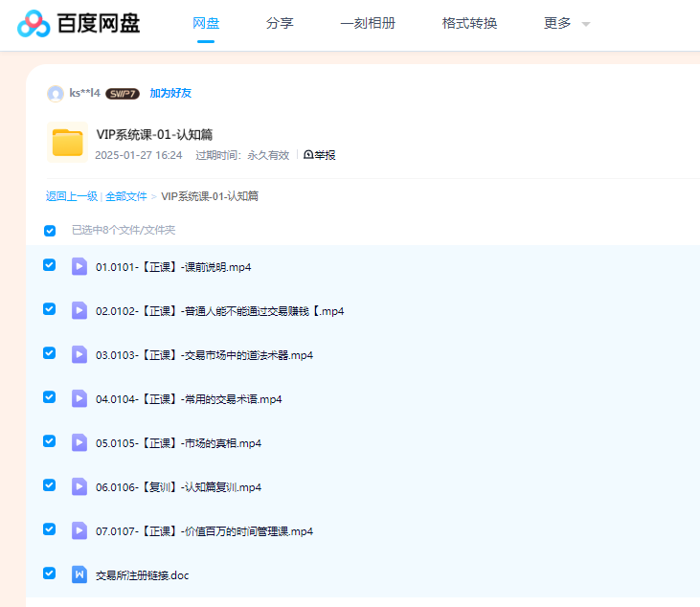The image size is (700, 607).
Task: Click video icon for 01.0101 课前说明.mp4
Action: tap(79, 266)
